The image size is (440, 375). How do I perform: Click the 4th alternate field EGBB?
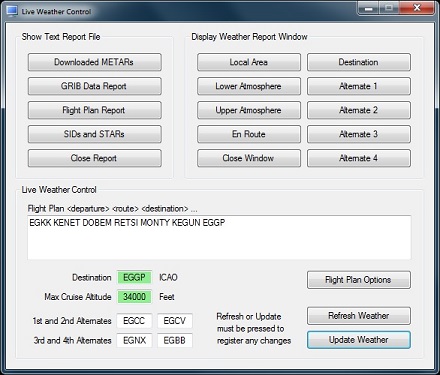tap(175, 341)
